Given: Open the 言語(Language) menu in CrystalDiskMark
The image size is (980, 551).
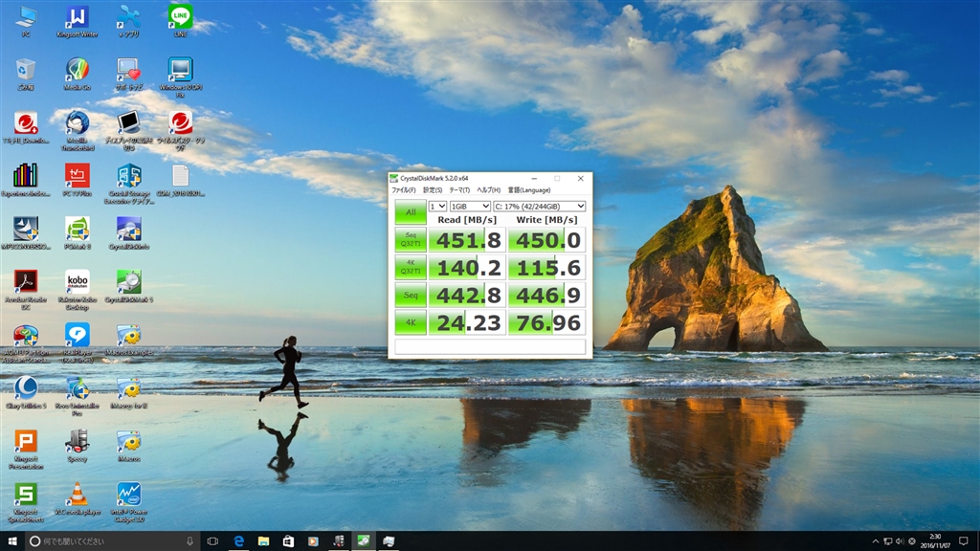Looking at the screenshot, I should click(x=529, y=190).
